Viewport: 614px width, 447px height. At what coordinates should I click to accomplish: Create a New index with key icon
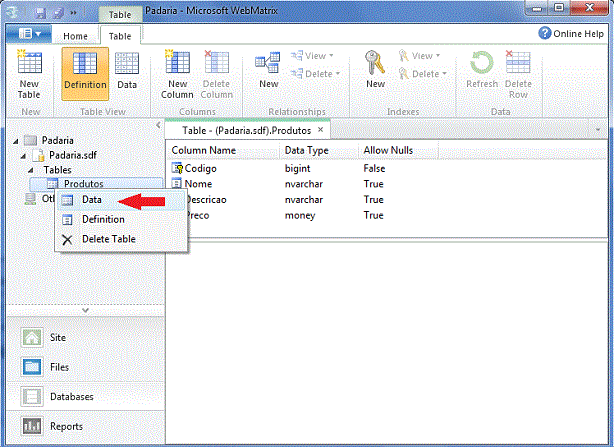tap(375, 70)
